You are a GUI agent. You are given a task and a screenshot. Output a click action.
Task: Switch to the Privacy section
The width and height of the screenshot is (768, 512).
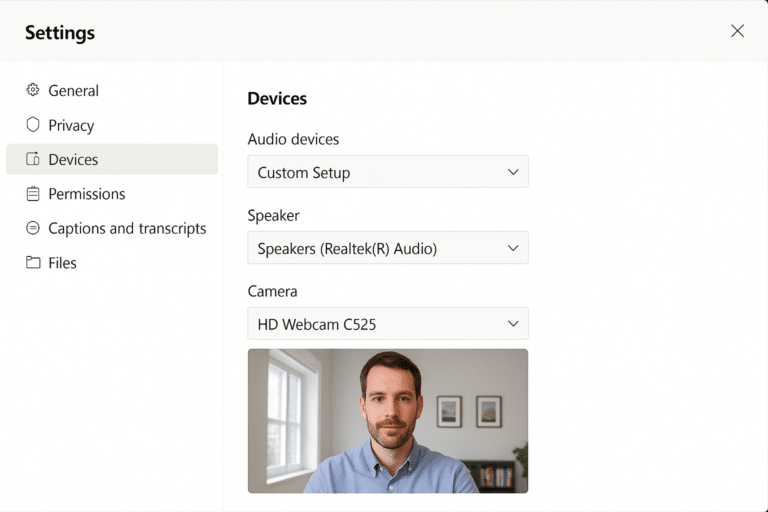pos(71,126)
